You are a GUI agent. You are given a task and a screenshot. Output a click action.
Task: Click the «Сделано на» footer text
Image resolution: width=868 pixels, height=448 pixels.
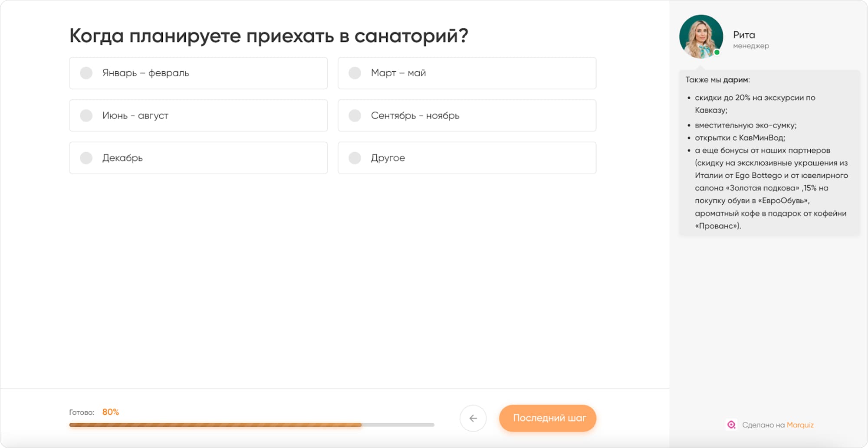tap(766, 425)
